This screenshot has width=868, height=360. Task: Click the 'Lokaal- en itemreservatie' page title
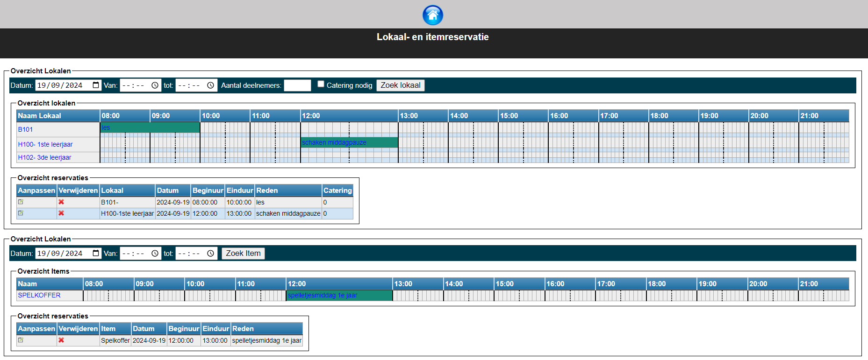(x=433, y=37)
